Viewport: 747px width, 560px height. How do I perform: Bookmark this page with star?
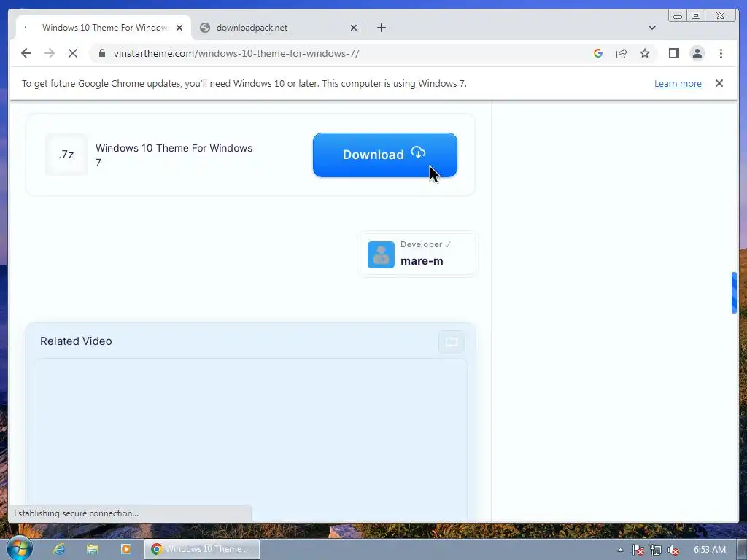click(645, 53)
